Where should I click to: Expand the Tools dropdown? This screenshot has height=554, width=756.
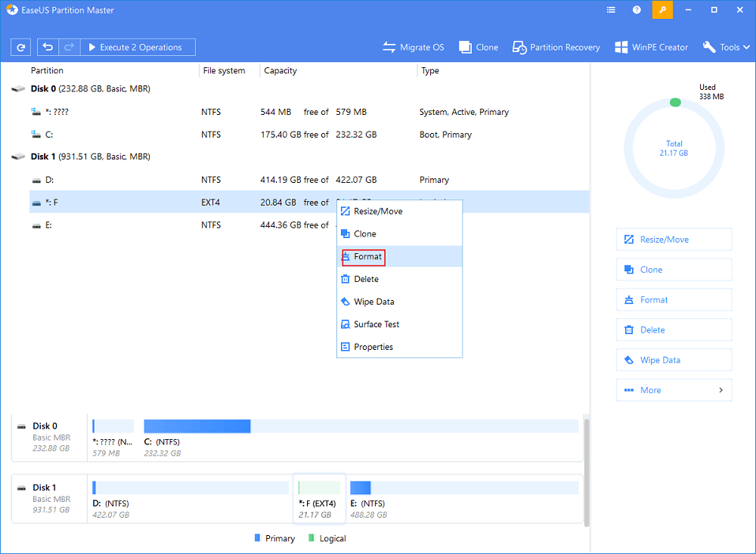click(725, 47)
